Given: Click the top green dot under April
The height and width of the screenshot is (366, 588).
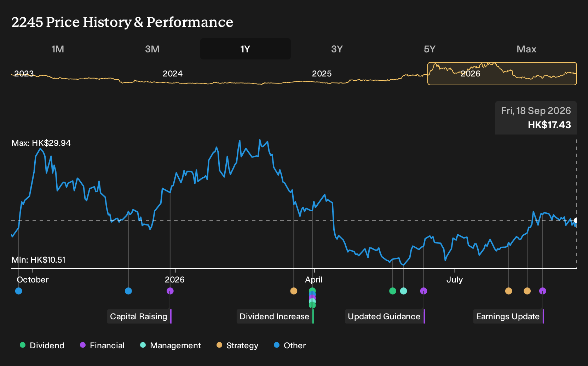Looking at the screenshot, I should 312,291.
